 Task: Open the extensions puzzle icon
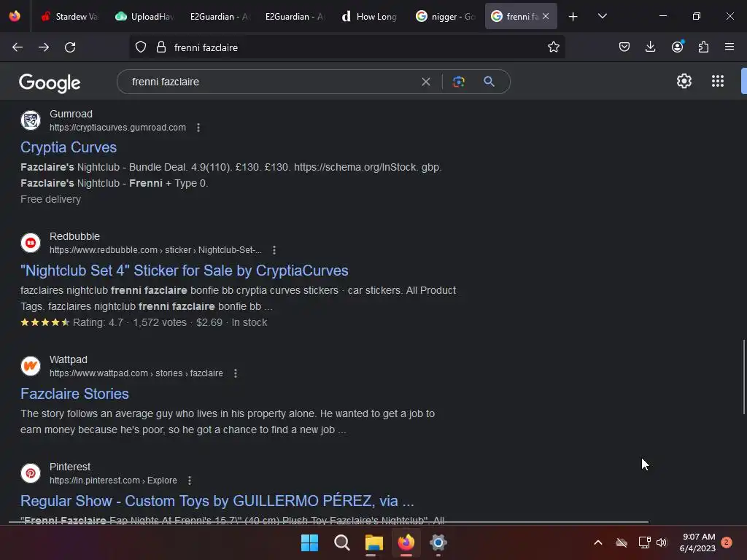pos(703,47)
